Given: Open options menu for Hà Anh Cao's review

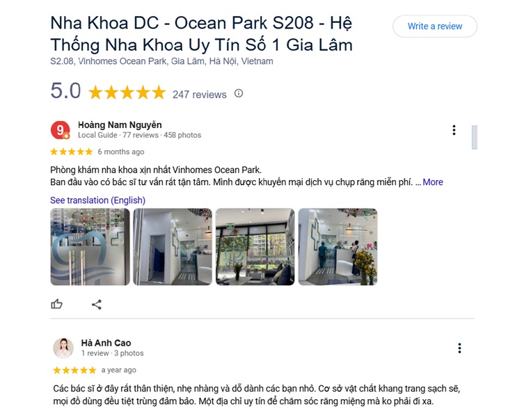Looking at the screenshot, I should click(459, 348).
